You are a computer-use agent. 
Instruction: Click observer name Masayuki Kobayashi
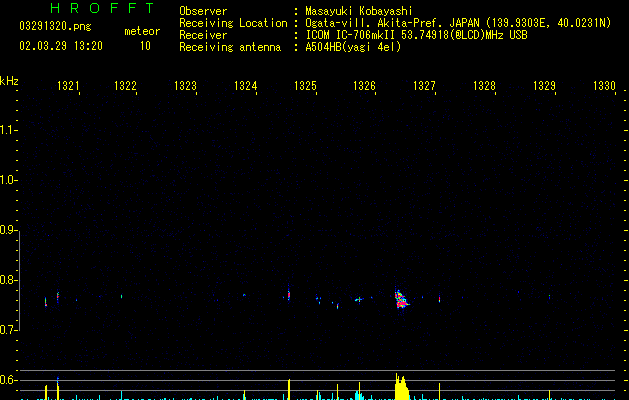359,11
